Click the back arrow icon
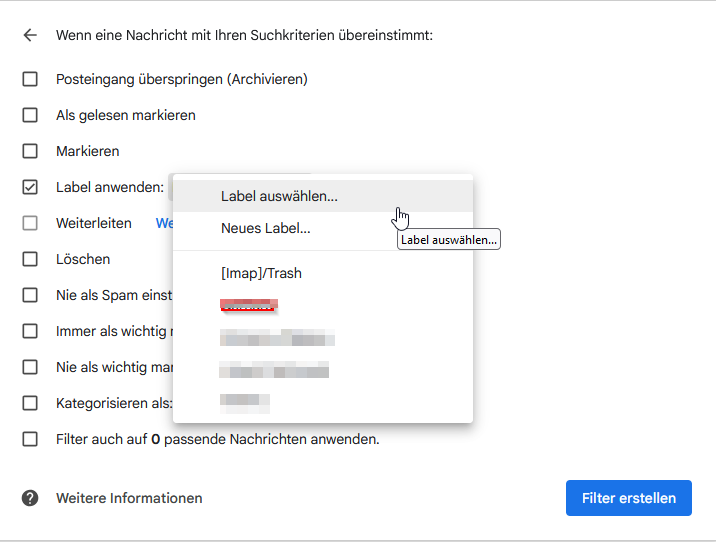716x542 pixels. point(30,35)
